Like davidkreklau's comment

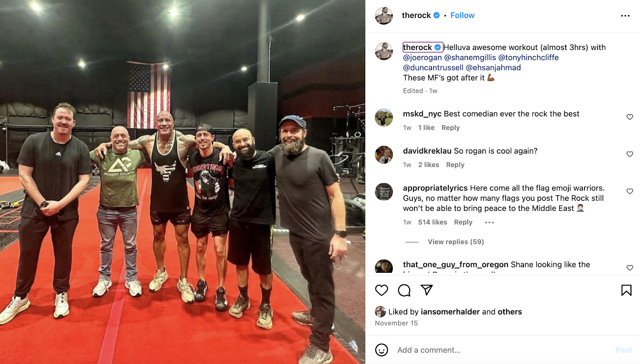tap(630, 154)
